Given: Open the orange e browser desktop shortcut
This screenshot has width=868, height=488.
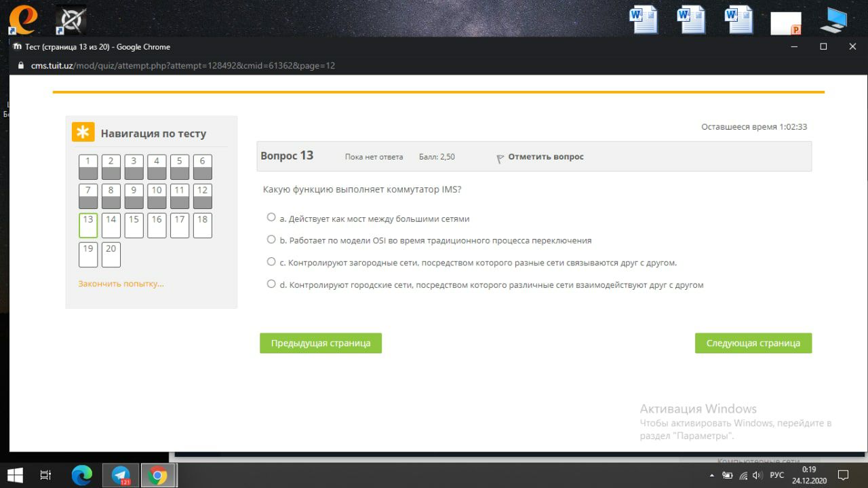Looking at the screenshot, I should pyautogui.click(x=22, y=20).
